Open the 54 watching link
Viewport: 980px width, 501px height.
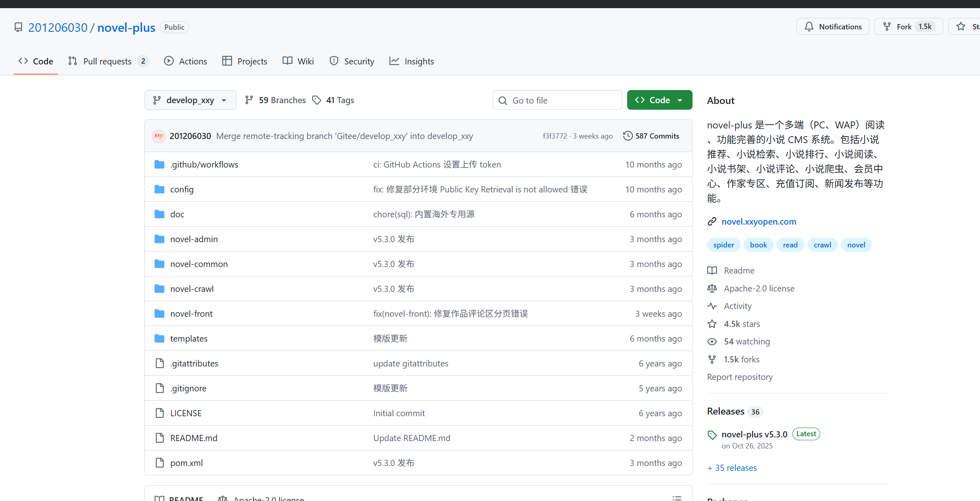point(747,341)
